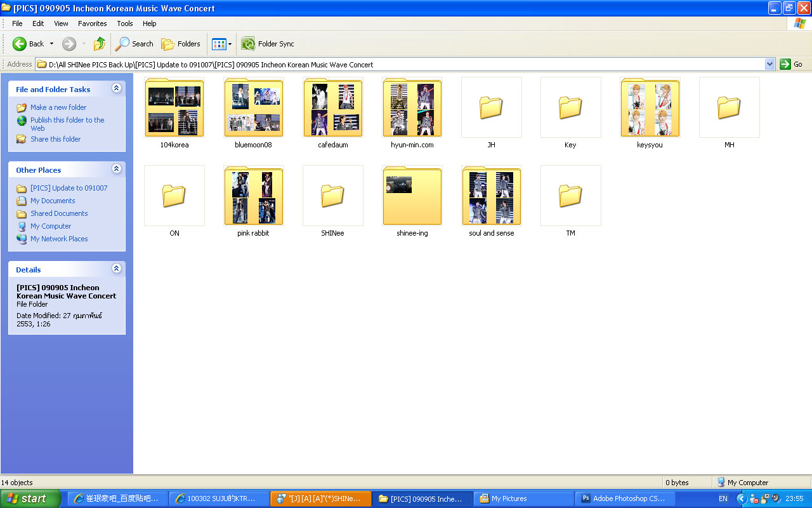Open the Back history dropdown arrow
This screenshot has width=812, height=508.
pos(51,44)
